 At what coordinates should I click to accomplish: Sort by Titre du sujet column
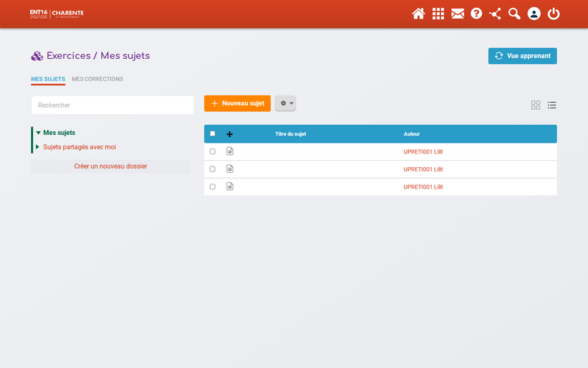[x=290, y=134]
